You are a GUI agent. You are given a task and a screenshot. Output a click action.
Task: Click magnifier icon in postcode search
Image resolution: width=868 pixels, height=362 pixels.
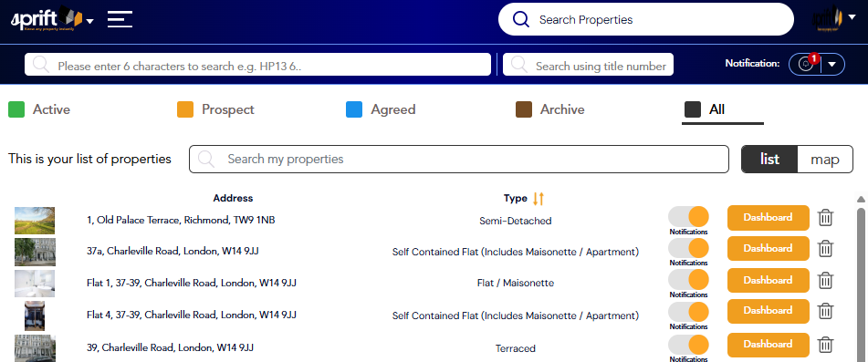[41, 65]
